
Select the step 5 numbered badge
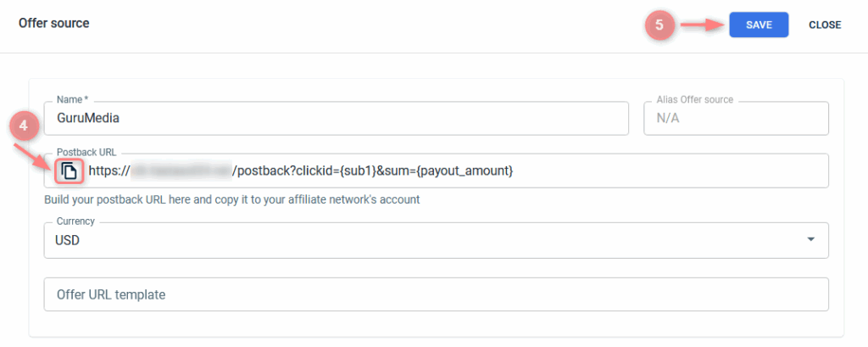[x=659, y=25]
